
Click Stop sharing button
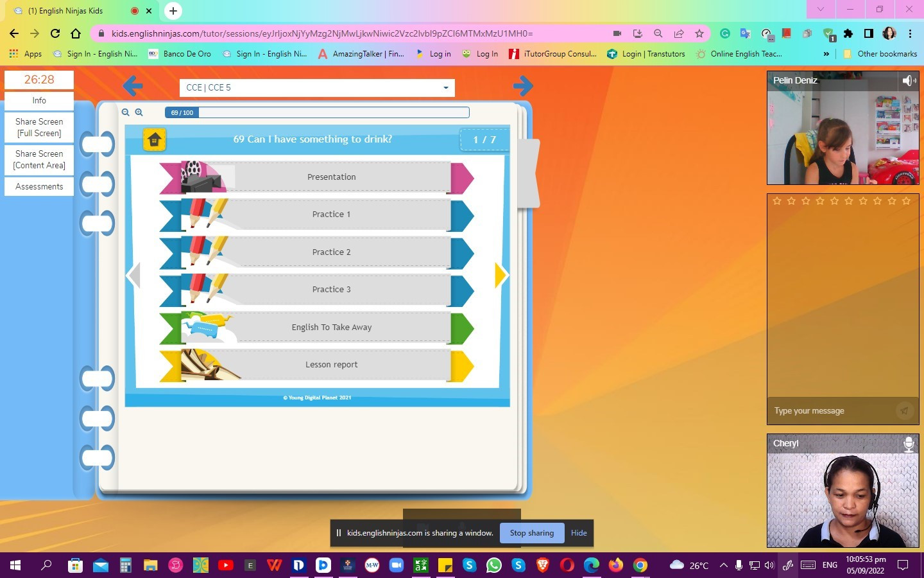tap(531, 533)
